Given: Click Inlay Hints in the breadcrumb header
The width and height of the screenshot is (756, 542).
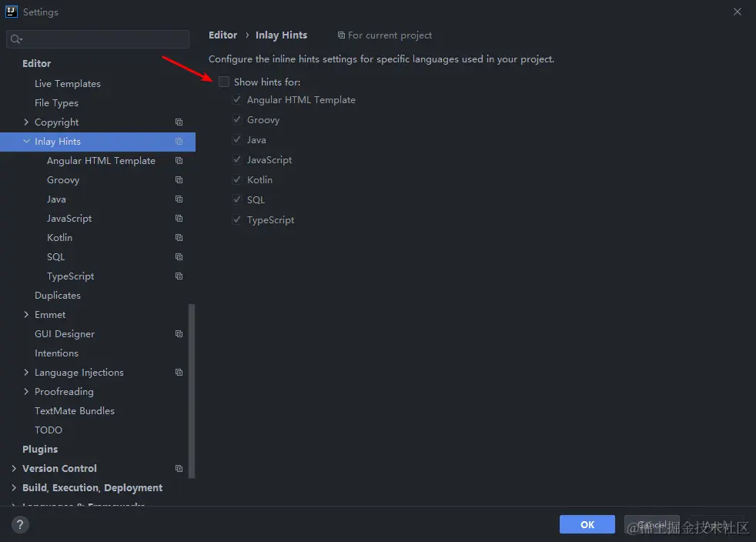Looking at the screenshot, I should point(281,35).
